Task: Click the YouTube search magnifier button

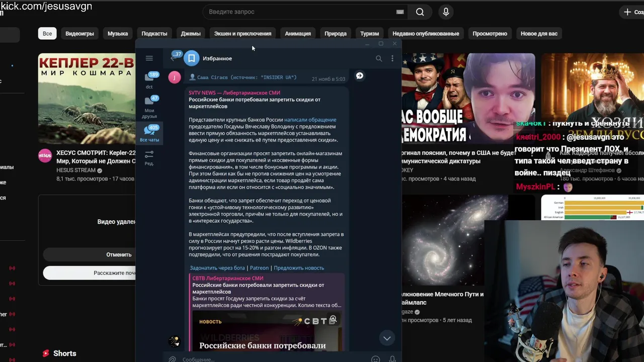Action: (420, 12)
